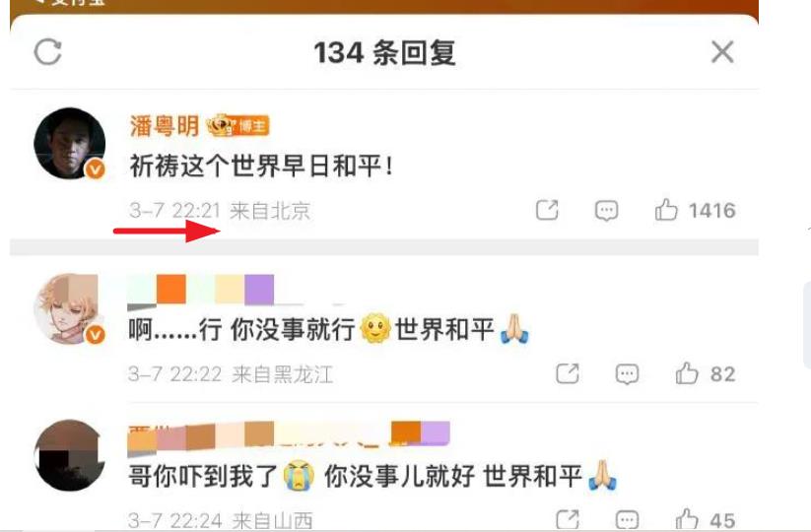Share the 黑龙江 user's reply
This screenshot has width=811, height=532.
567,373
